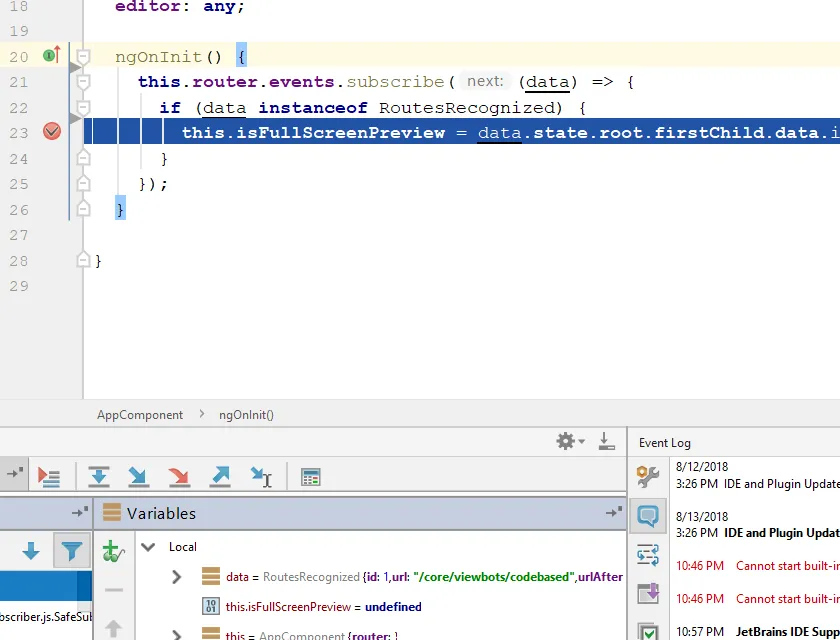Click the Step Out arrow icon
The height and width of the screenshot is (640, 840).
pos(220,477)
